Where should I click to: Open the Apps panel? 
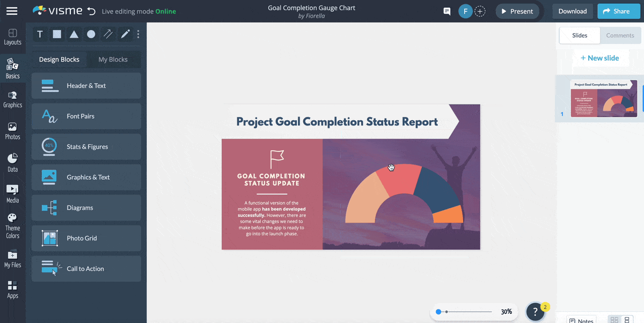click(x=12, y=290)
